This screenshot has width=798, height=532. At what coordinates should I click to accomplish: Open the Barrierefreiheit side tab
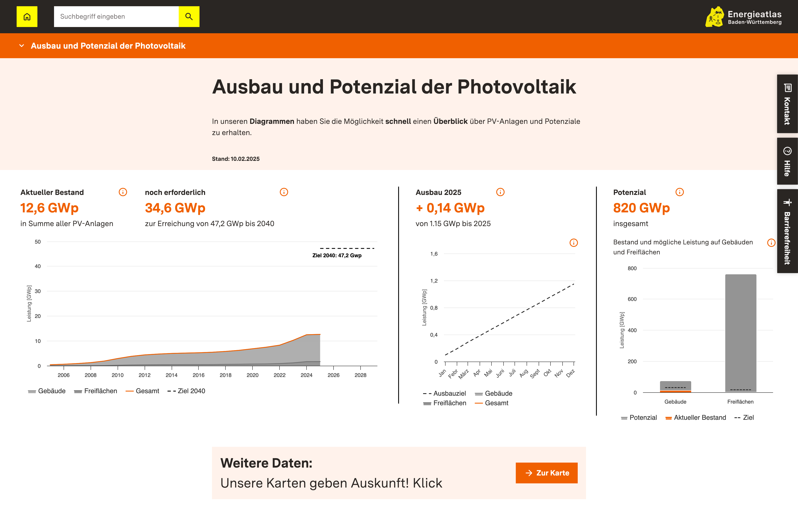[x=787, y=231]
